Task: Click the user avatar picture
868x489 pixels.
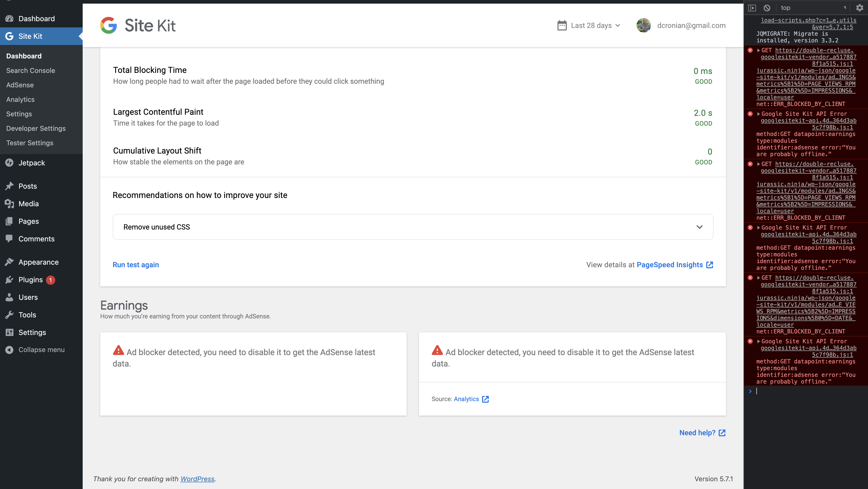Action: 643,26
